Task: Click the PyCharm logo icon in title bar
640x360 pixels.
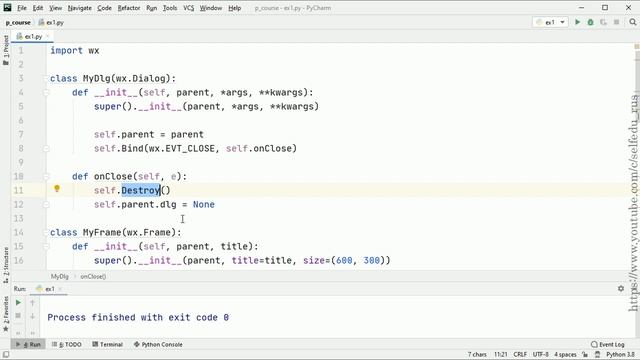Action: point(7,7)
